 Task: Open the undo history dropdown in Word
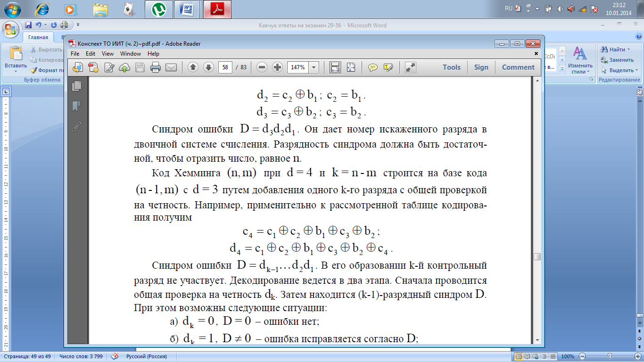click(45, 25)
